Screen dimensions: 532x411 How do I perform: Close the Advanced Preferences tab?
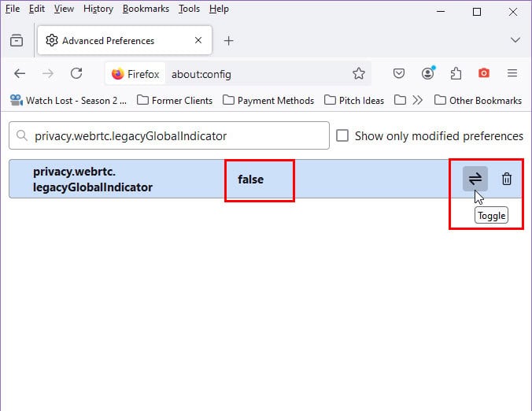click(198, 40)
